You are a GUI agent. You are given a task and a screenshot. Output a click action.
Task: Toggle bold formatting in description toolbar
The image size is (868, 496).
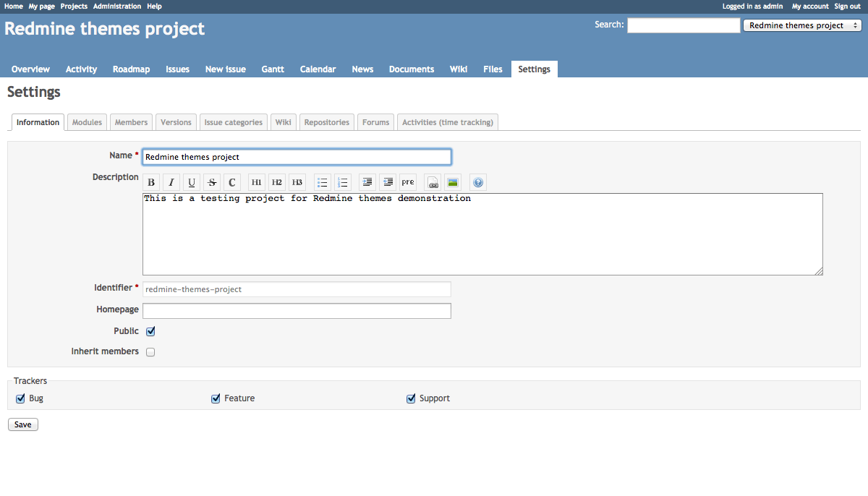click(x=151, y=182)
